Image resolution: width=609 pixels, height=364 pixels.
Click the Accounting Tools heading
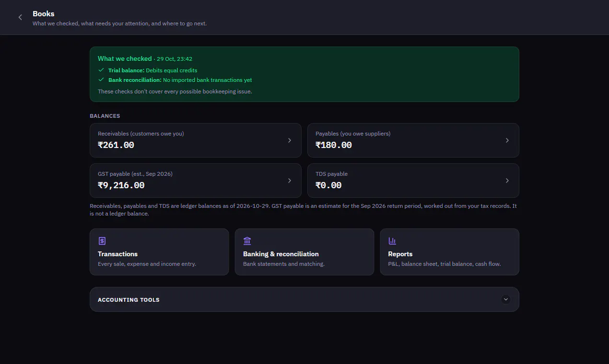[129, 300]
